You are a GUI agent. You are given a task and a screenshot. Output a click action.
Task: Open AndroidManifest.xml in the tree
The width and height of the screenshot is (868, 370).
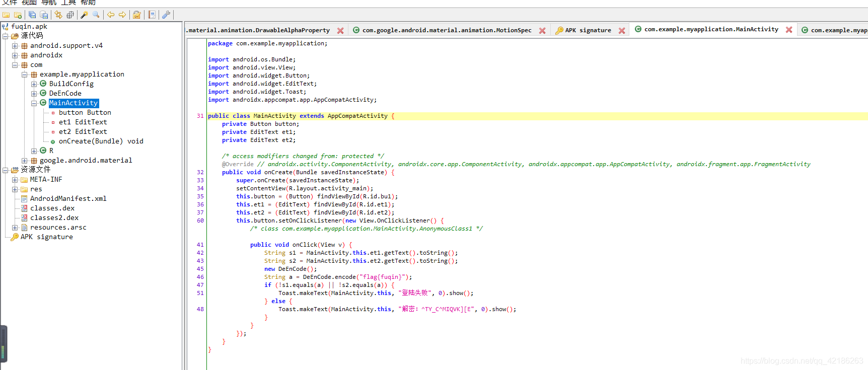pyautogui.click(x=68, y=198)
